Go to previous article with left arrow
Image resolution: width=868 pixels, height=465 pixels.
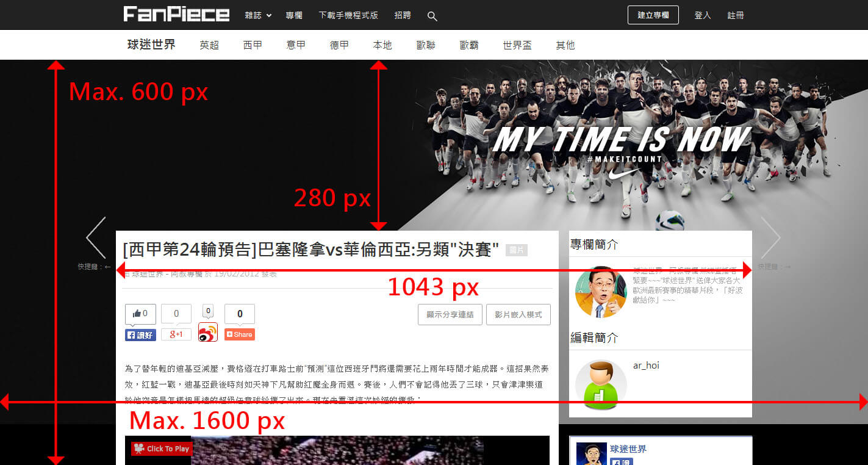96,237
